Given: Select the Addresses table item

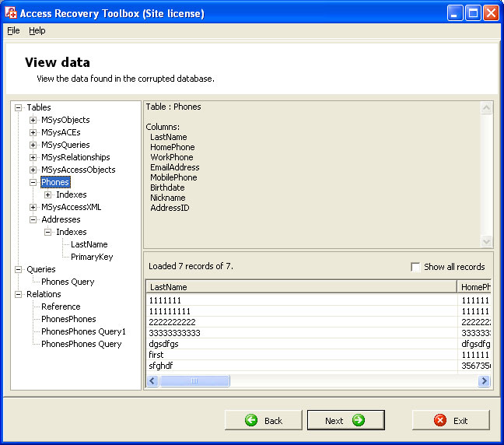Looking at the screenshot, I should coord(61,219).
